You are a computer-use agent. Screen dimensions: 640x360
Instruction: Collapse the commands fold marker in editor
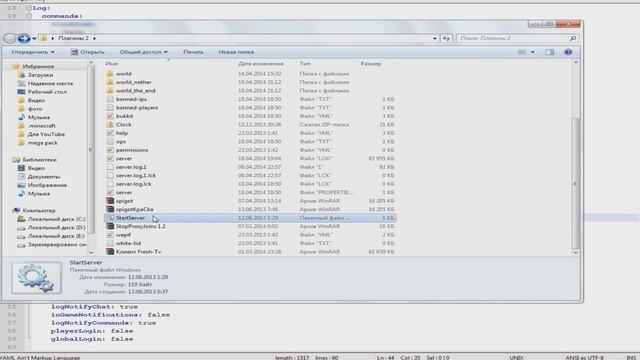29,16
